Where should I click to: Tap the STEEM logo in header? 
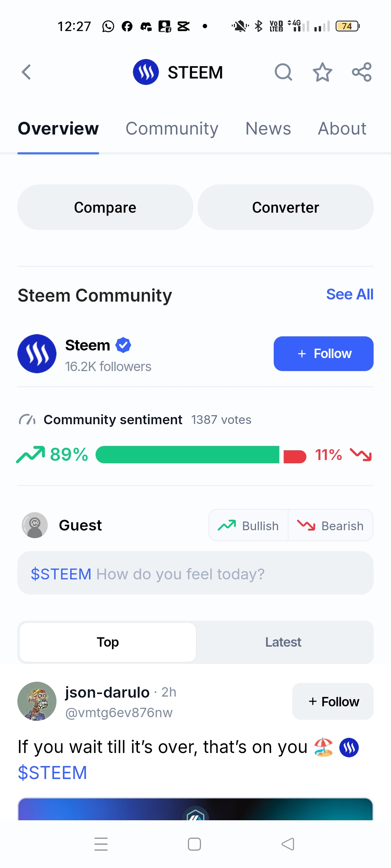(x=146, y=72)
